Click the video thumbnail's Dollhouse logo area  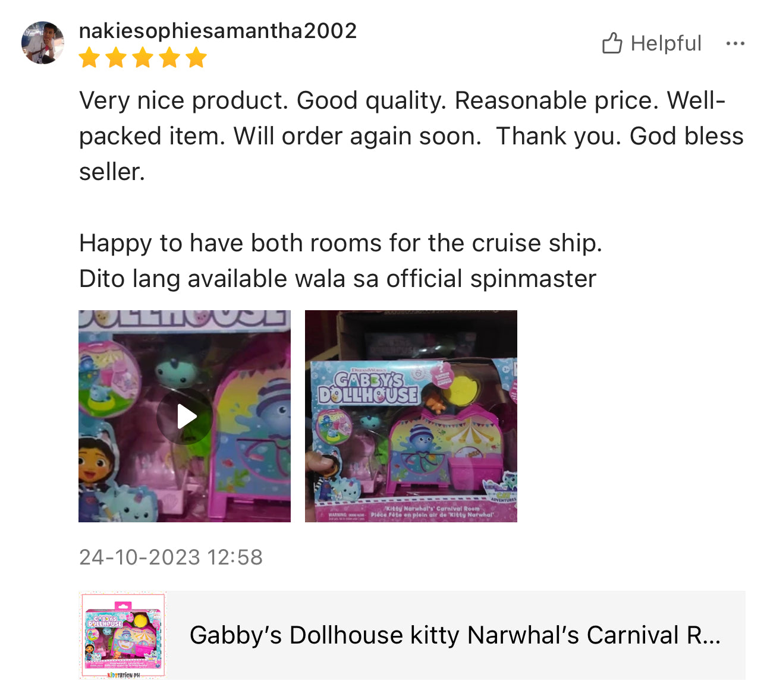tap(184, 318)
